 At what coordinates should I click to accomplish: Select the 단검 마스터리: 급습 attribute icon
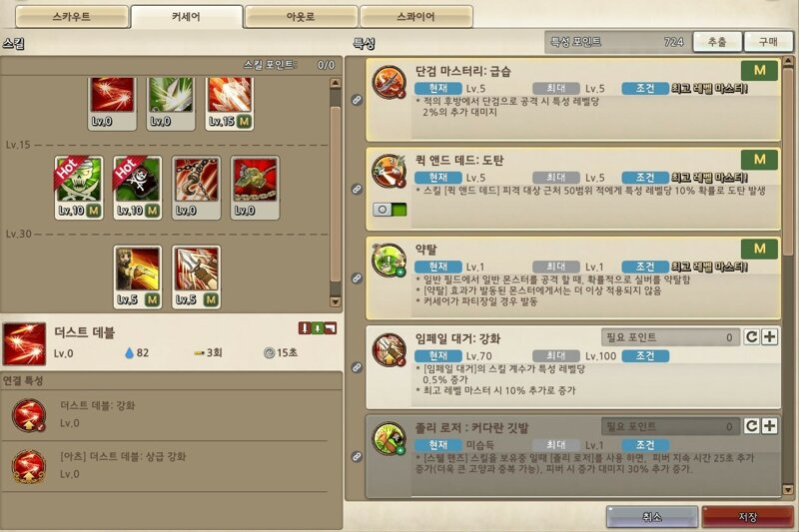click(x=389, y=82)
